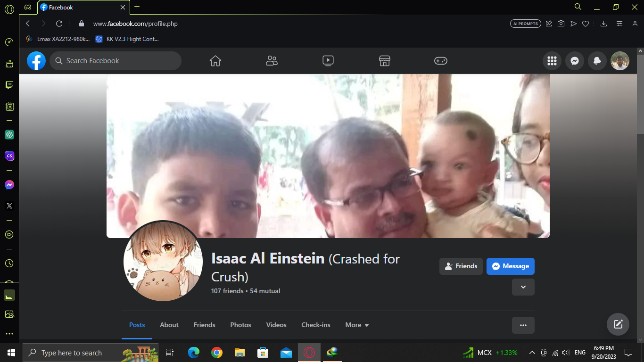Open the Emax XA2212-980k bookmark
This screenshot has height=362, width=644.
point(58,39)
